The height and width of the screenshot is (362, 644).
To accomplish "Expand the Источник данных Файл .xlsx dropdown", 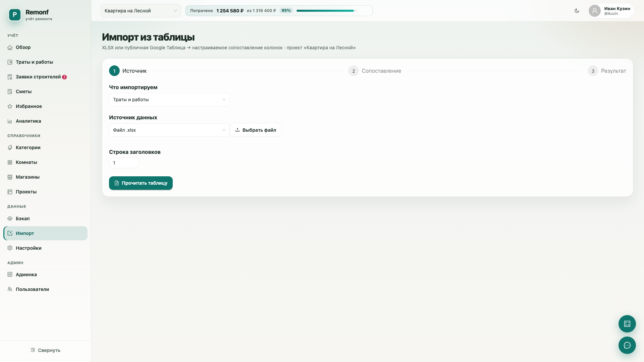I will pos(169,130).
